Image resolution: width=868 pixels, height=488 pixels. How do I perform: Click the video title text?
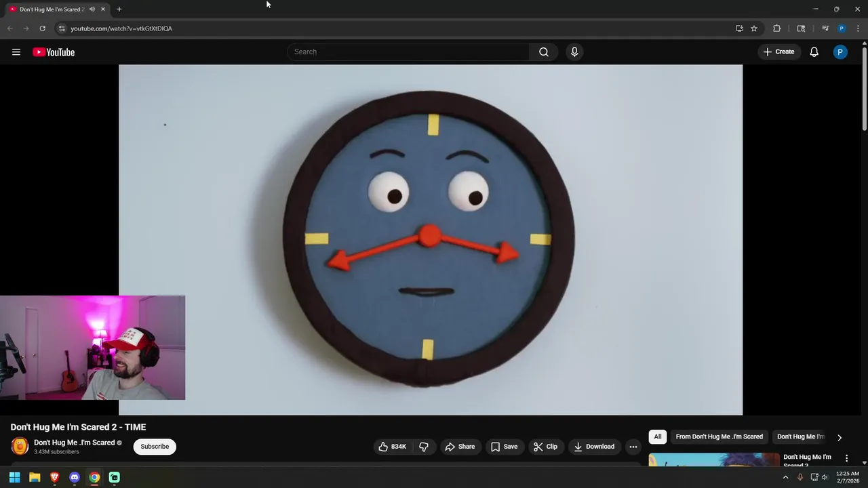click(x=78, y=427)
